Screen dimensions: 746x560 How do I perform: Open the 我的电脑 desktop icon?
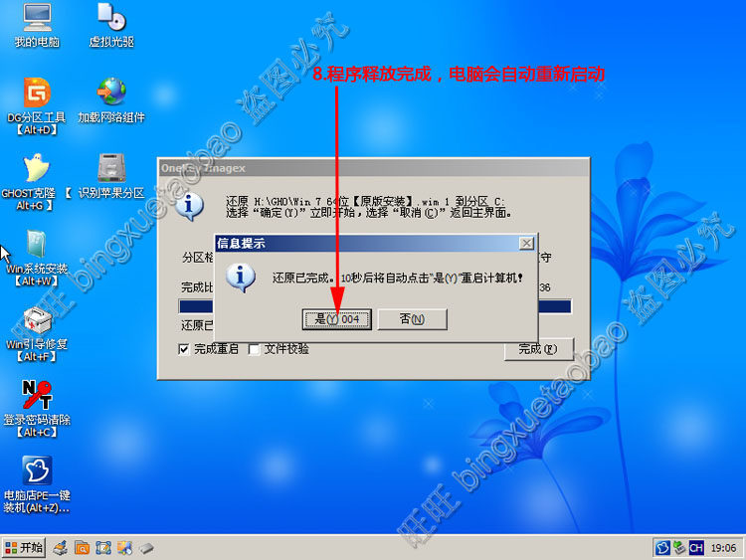(37, 25)
